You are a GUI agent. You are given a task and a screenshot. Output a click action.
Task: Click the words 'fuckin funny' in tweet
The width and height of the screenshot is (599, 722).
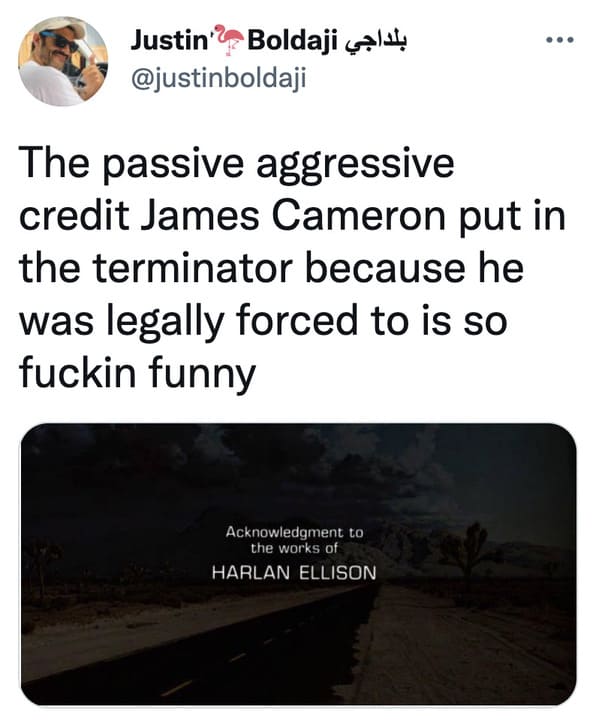coord(137,373)
